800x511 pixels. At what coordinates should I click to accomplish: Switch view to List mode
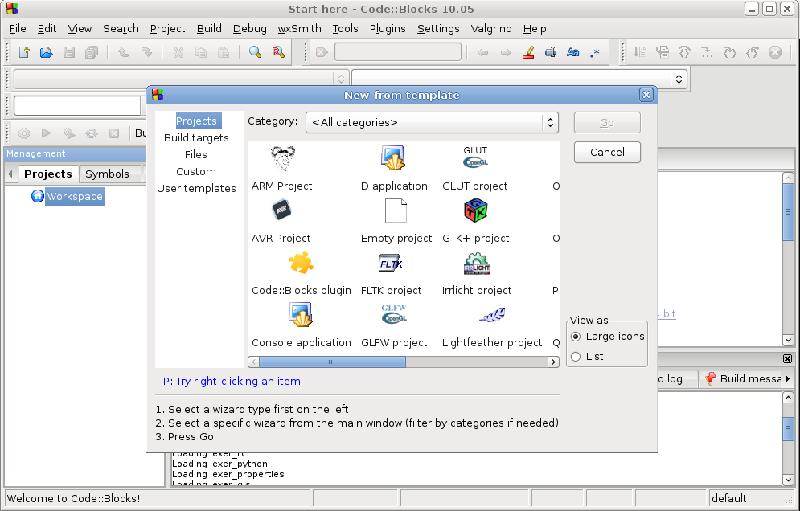point(576,356)
